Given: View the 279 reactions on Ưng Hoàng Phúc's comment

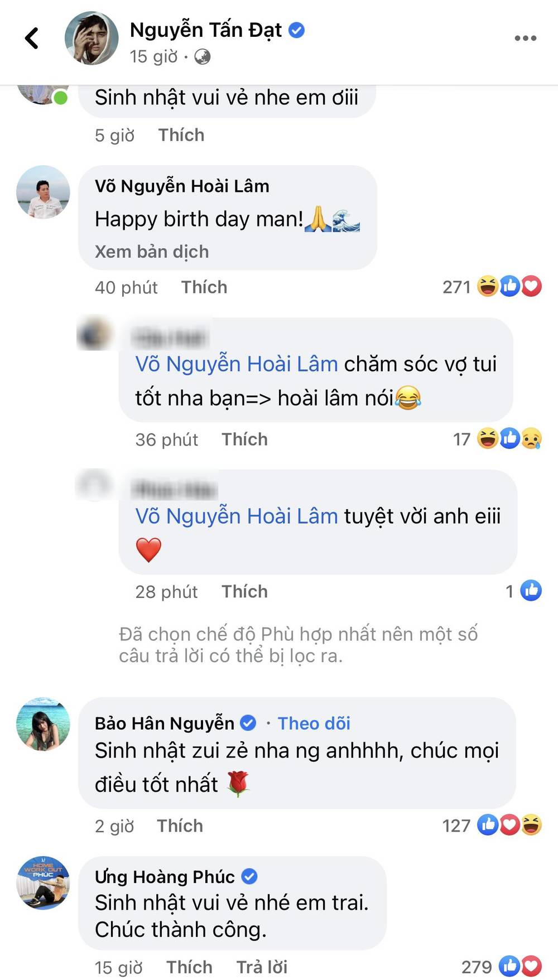Looking at the screenshot, I should pyautogui.click(x=519, y=967).
